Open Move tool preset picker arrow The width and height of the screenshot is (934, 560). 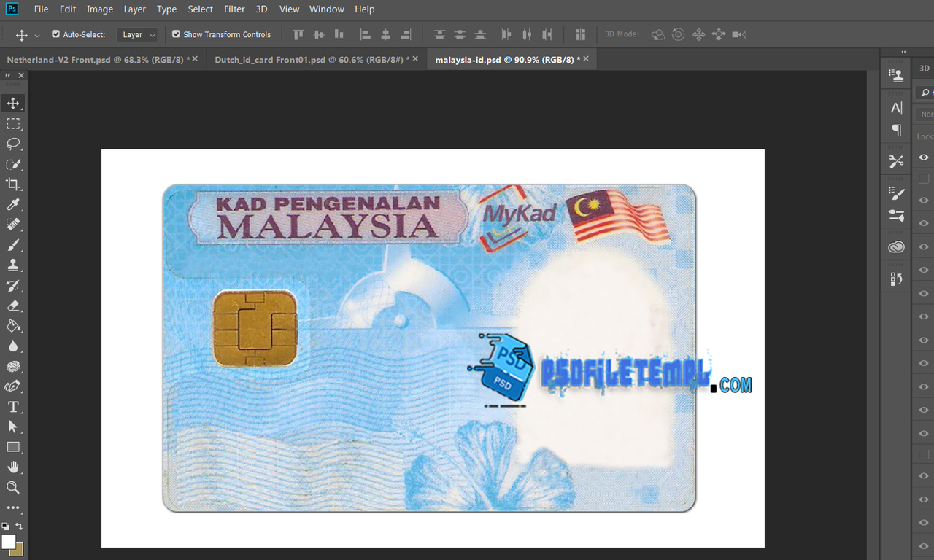[x=37, y=35]
